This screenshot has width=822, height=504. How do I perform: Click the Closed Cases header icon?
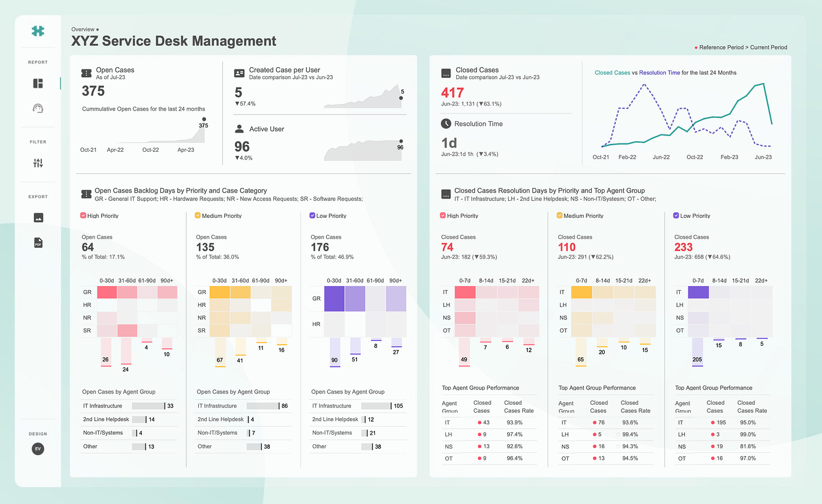tap(445, 73)
